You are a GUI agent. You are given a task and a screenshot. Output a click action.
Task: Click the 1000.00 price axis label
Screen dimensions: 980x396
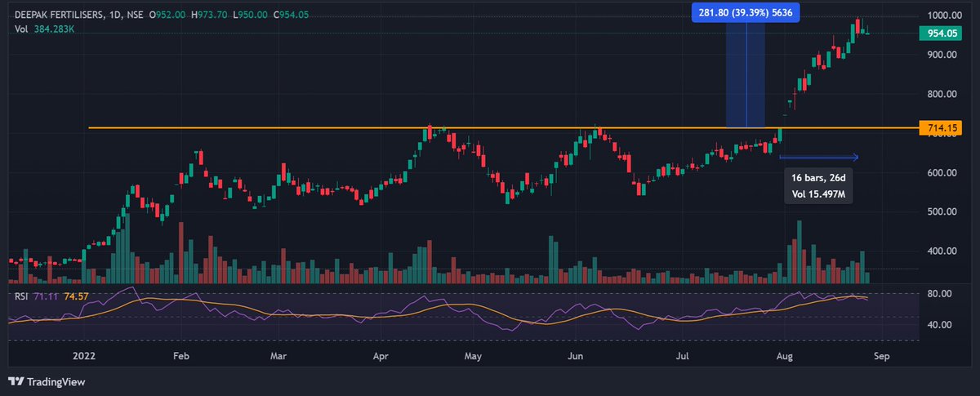tap(942, 16)
